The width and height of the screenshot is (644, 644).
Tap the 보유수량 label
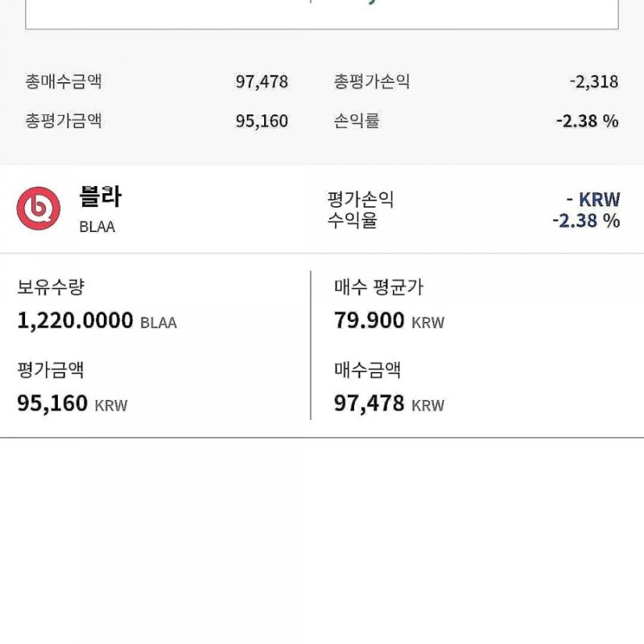tap(51, 287)
